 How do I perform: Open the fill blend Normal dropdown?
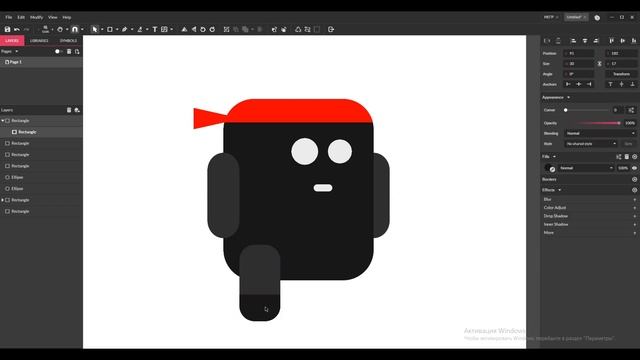click(x=586, y=168)
